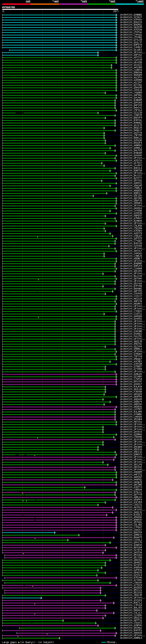Click the UniRef100_Q2M196 hit name
146x644 pixels.
[x=131, y=140]
